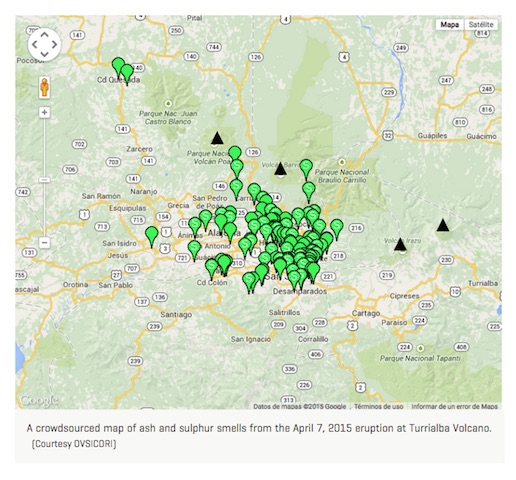This screenshot has height=480, width=516.
Task: Switch to the Mapa map view
Action: 449,25
